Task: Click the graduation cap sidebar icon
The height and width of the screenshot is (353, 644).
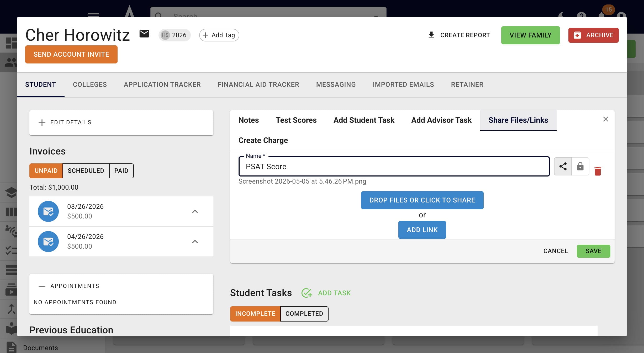Action: (11, 193)
